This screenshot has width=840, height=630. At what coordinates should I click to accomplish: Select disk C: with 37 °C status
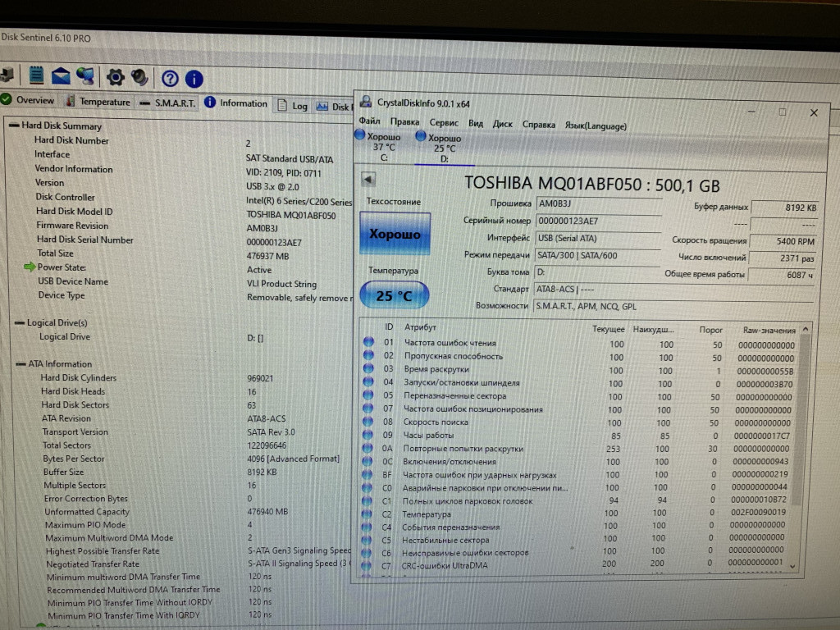[x=379, y=146]
